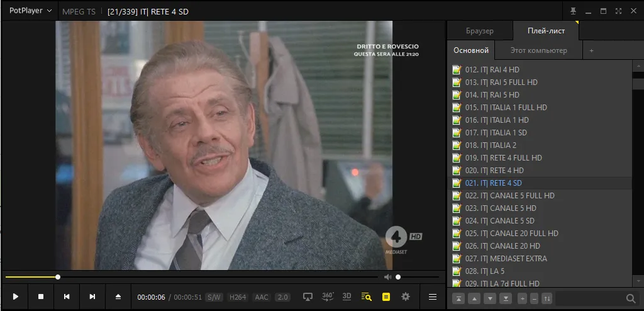Add item with playlist plus button
Viewport: 644px width, 311px height.
click(523, 298)
